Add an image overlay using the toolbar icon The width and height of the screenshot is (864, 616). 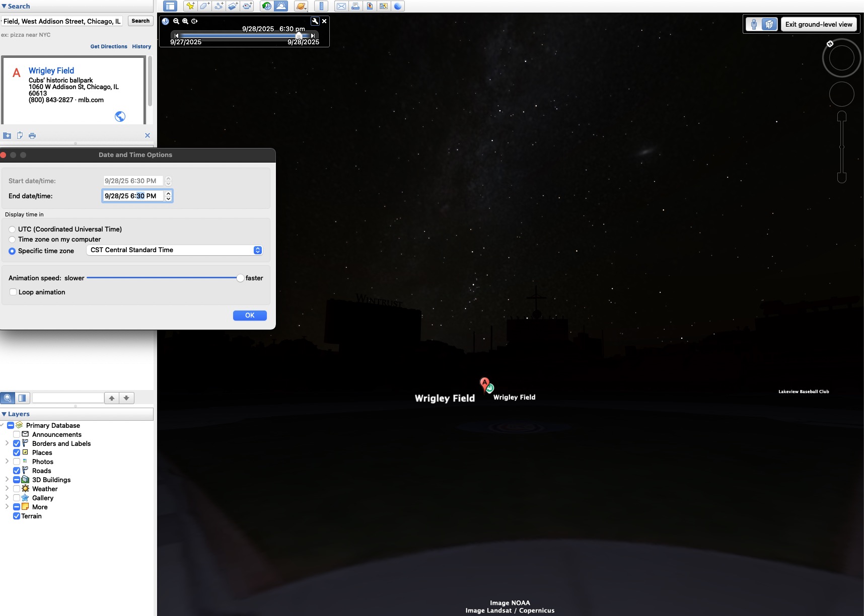point(233,6)
